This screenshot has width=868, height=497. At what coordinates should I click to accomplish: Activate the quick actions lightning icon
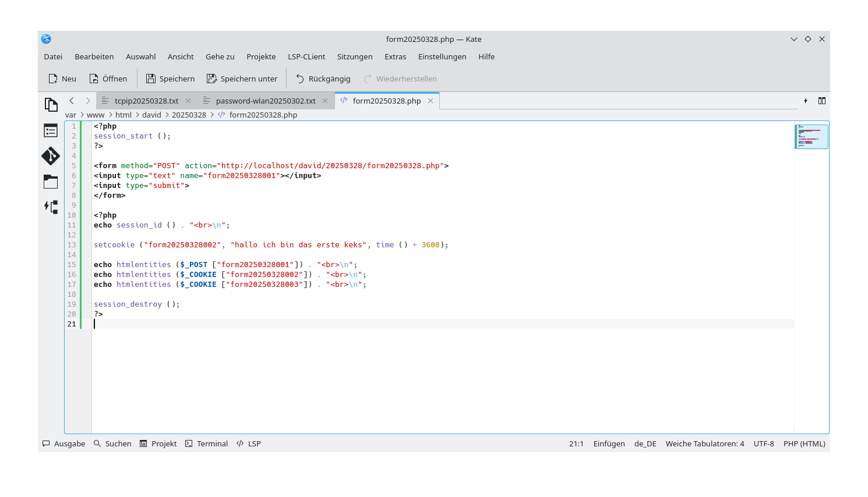806,101
